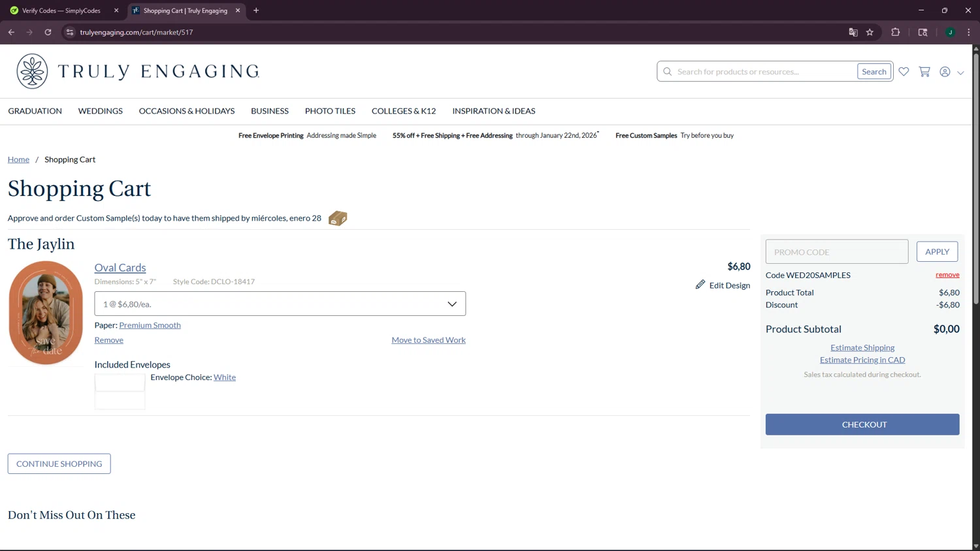Click the 55% off + Free Shipping promo
The height and width of the screenshot is (551, 980).
click(495, 136)
